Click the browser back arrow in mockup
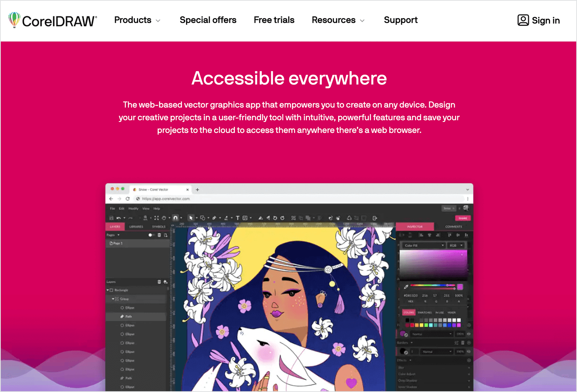577x392 pixels. [111, 199]
